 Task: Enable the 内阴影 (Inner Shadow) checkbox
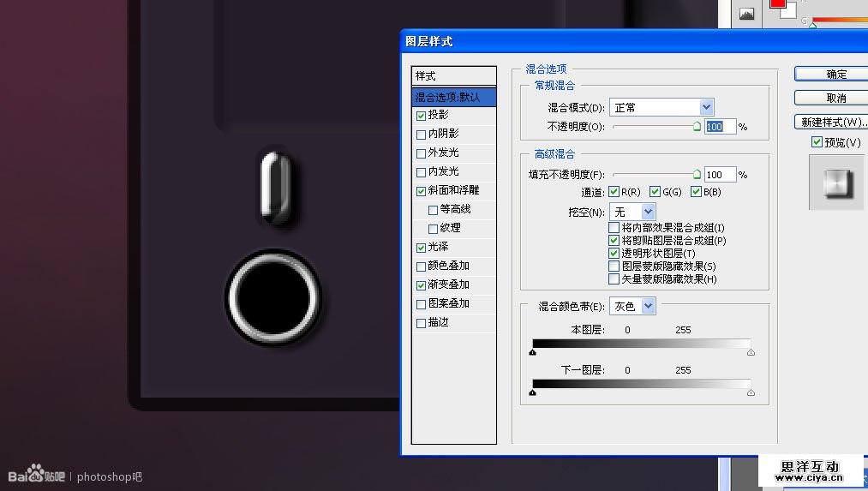click(x=421, y=135)
